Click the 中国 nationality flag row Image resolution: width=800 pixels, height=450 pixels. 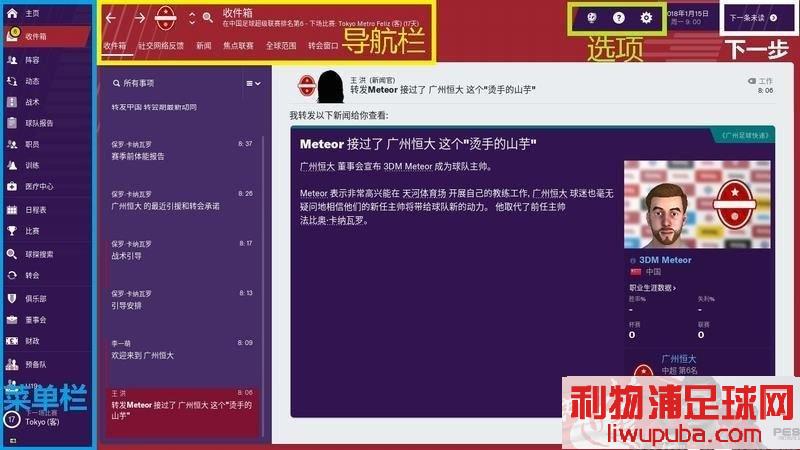coord(646,272)
